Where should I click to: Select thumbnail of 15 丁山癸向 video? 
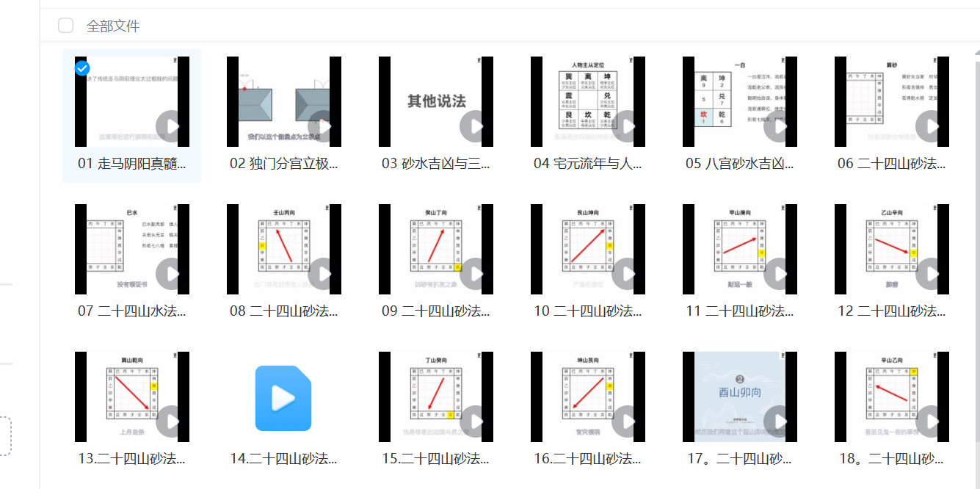click(x=436, y=396)
